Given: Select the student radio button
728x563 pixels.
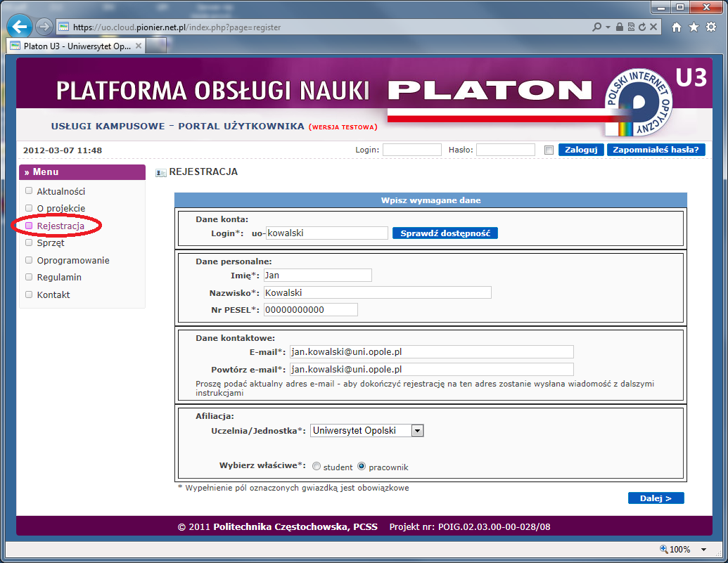Looking at the screenshot, I should coord(317,467).
